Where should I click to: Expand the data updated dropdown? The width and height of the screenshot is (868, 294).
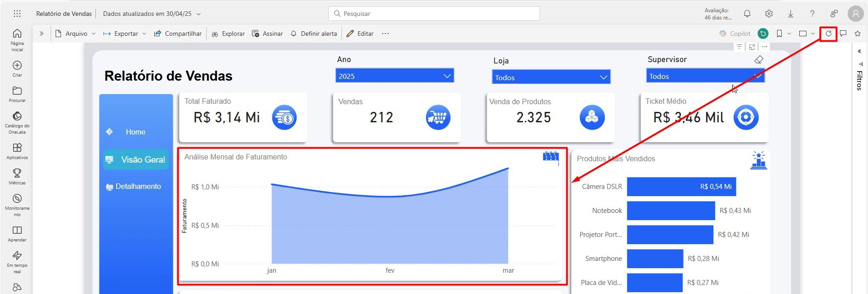click(x=199, y=14)
